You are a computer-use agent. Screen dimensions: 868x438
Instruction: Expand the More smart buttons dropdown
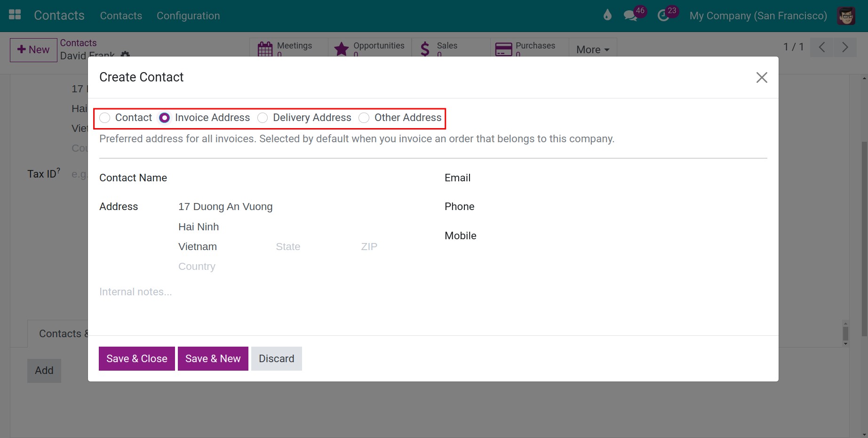pos(593,49)
